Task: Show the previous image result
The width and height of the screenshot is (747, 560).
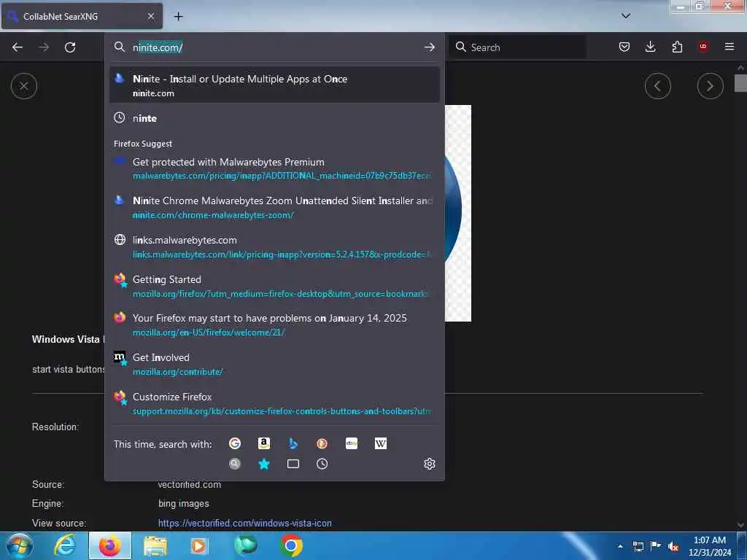Action: pos(657,86)
